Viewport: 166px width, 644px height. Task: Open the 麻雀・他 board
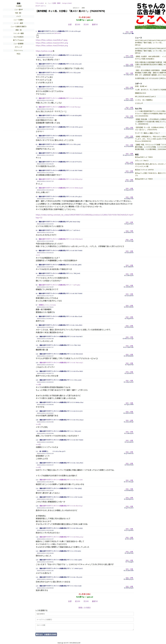tap(18, 30)
